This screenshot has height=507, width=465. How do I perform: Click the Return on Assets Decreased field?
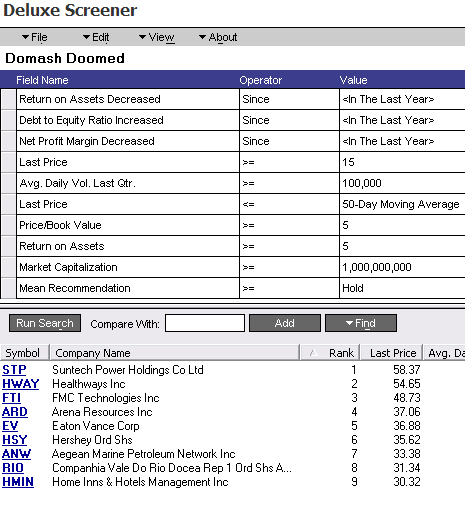pos(128,99)
